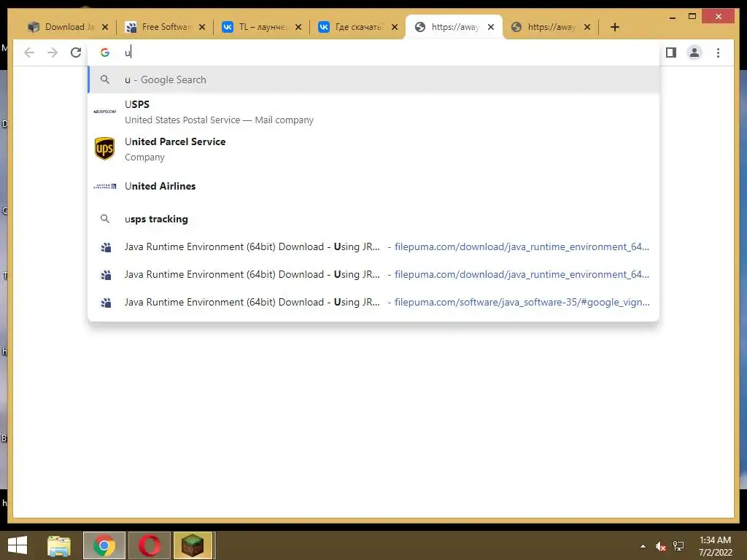
Task: Click the network tray icon
Action: (x=678, y=546)
